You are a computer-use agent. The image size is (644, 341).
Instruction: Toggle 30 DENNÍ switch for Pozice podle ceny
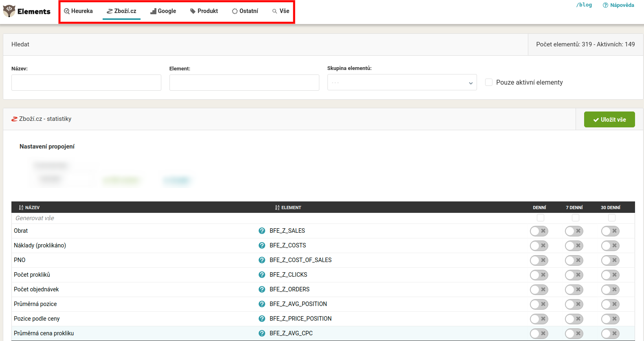point(610,319)
